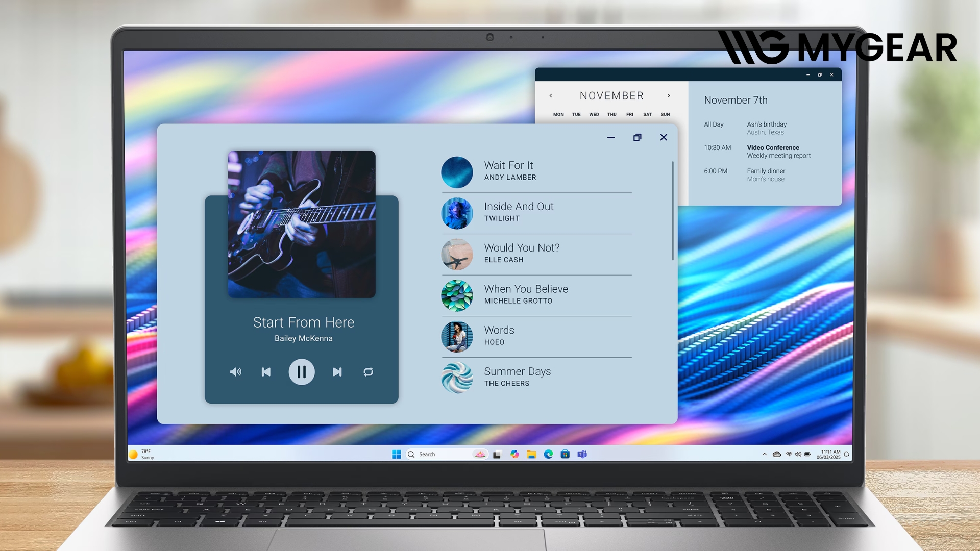Click the guitar album art cover

coord(302,224)
